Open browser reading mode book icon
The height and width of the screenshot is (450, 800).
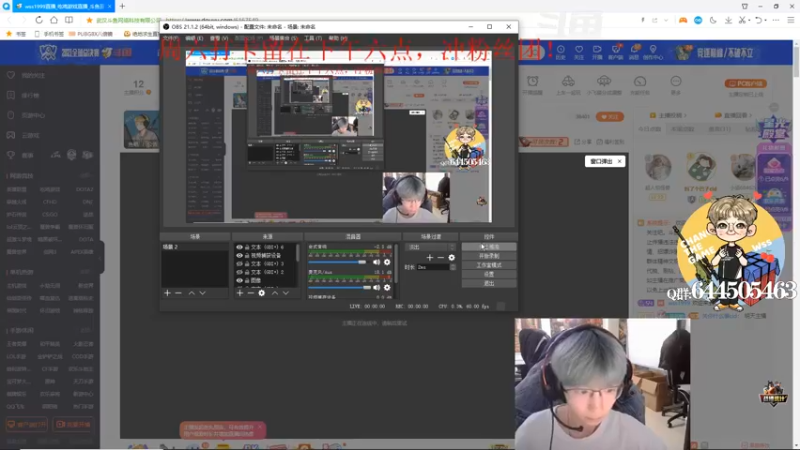coord(69,20)
